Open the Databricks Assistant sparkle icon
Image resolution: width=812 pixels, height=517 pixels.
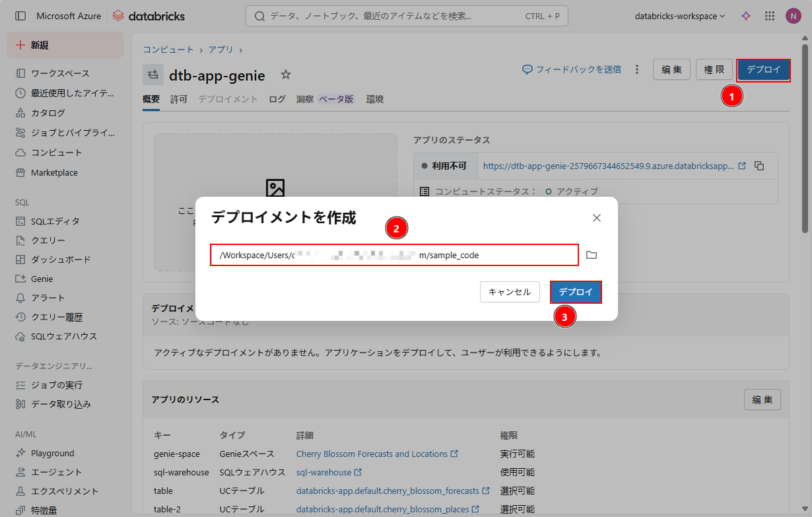tap(746, 16)
